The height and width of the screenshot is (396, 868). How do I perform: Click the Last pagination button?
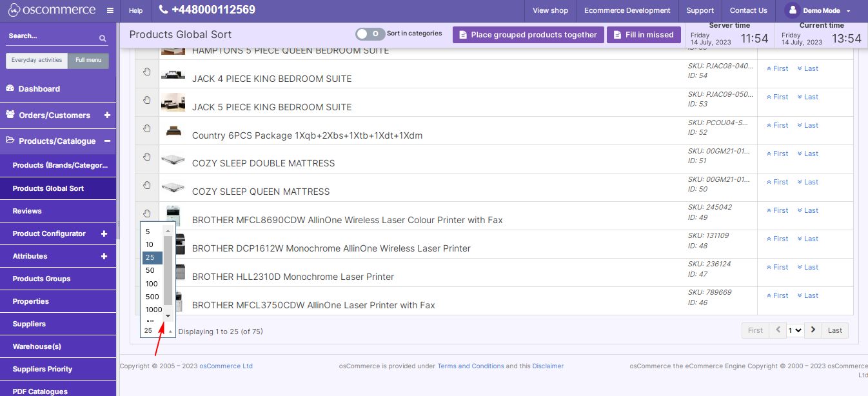pos(835,330)
